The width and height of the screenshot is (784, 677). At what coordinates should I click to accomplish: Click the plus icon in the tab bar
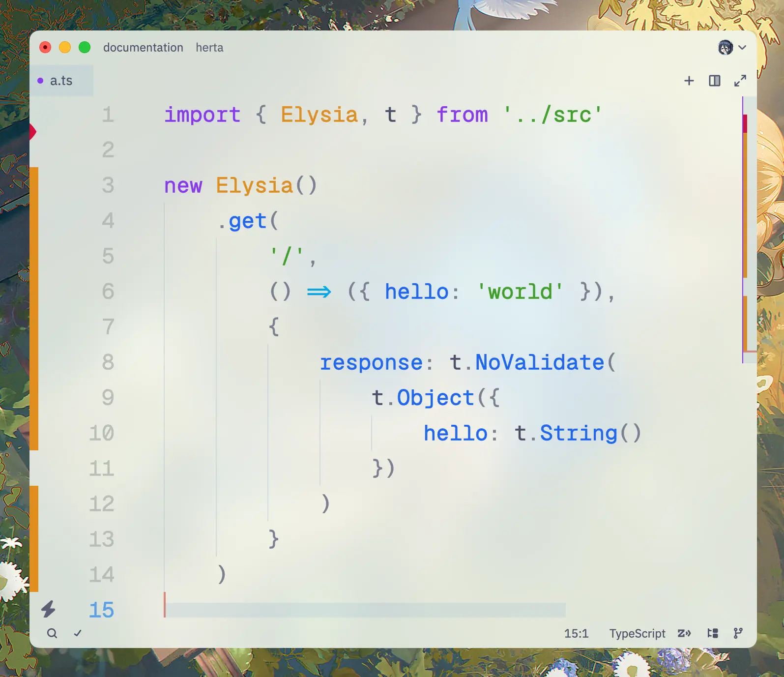[x=689, y=81]
